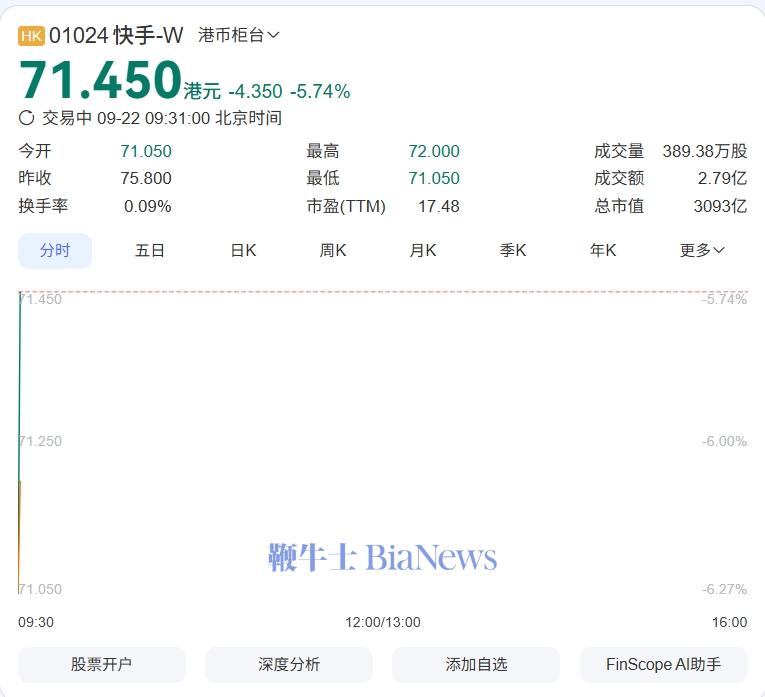Click the 股票开户 button
Image resolution: width=765 pixels, height=697 pixels.
click(x=101, y=664)
